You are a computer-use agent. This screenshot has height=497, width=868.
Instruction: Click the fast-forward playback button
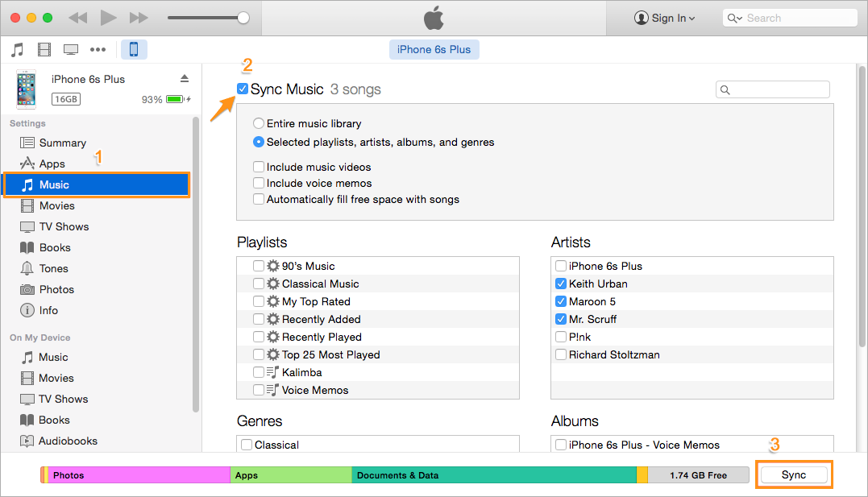coord(139,18)
